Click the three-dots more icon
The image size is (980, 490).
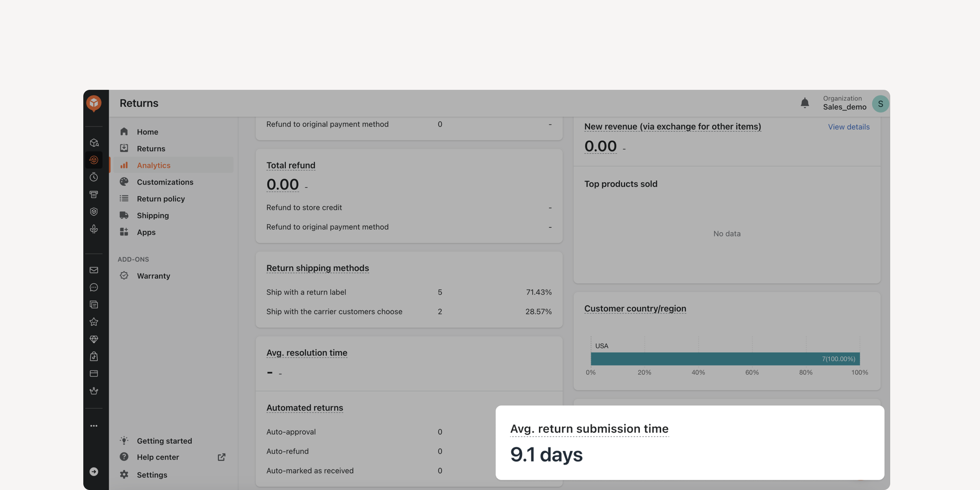[x=93, y=426]
